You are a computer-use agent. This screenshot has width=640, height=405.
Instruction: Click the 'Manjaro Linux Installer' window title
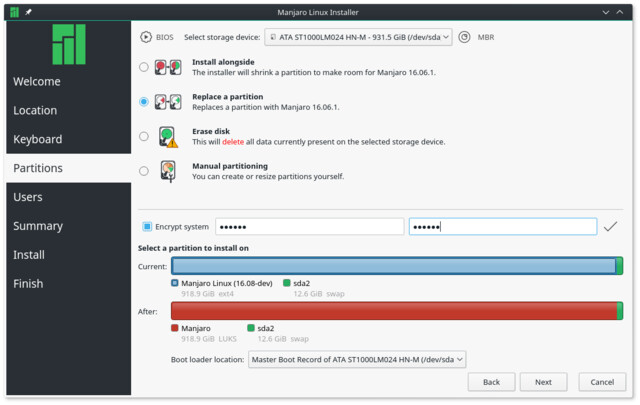[318, 12]
